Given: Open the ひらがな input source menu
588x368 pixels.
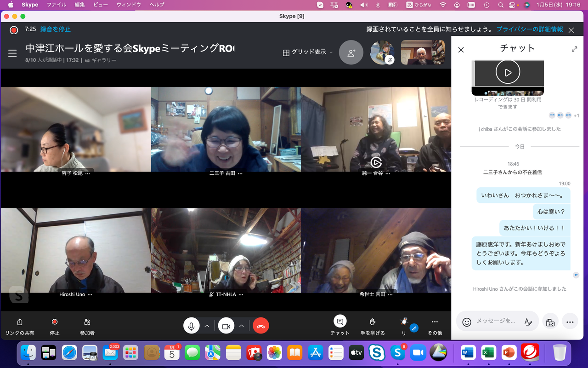Looking at the screenshot, I should (x=419, y=5).
